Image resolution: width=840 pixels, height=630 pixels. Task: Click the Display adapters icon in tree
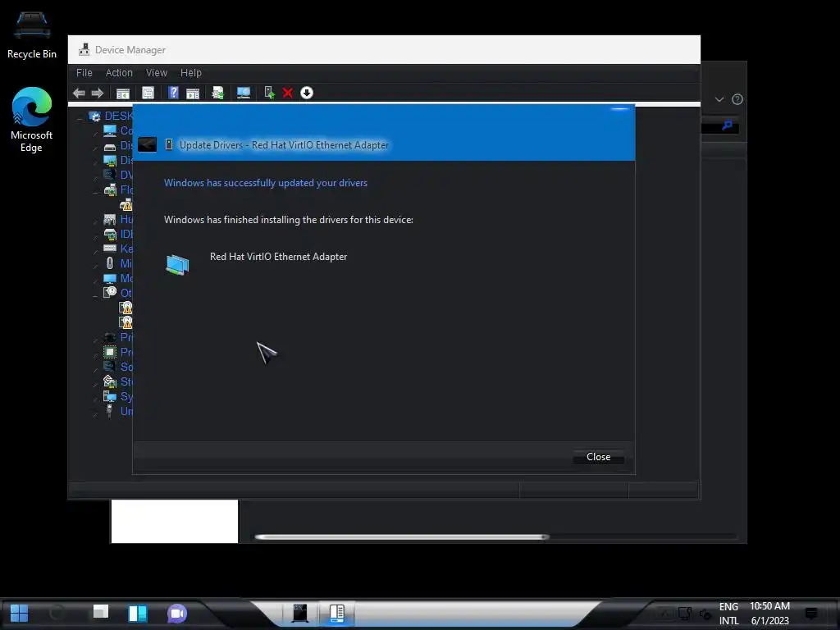coord(110,160)
